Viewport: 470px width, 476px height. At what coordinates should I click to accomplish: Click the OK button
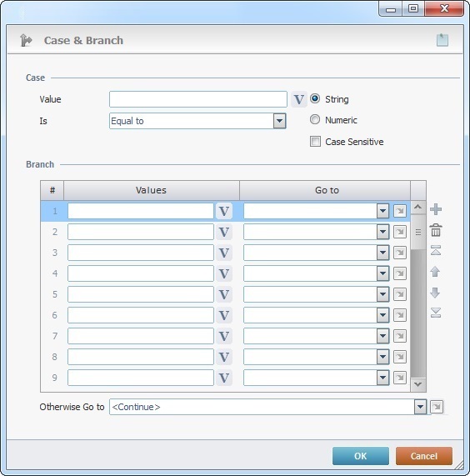361,456
